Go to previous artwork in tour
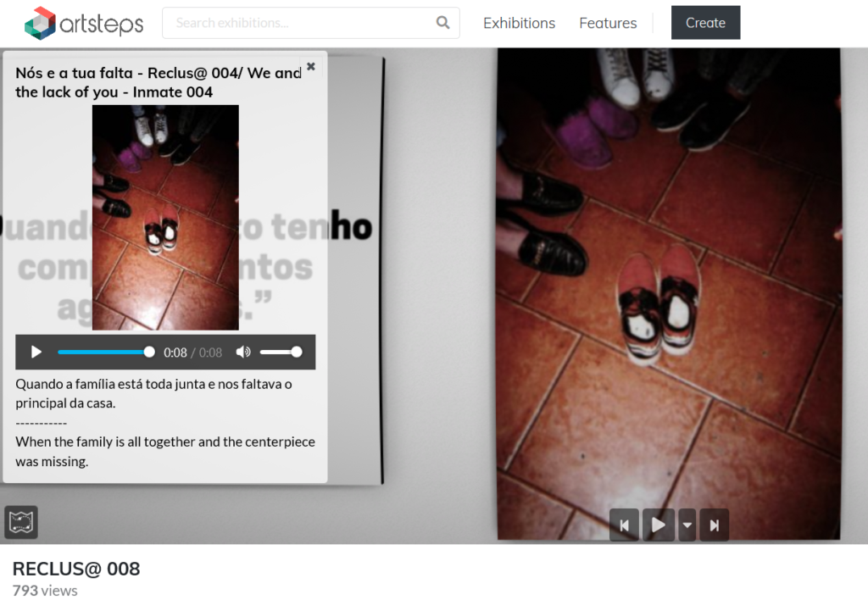Viewport: 868px width, 600px height. click(x=625, y=525)
